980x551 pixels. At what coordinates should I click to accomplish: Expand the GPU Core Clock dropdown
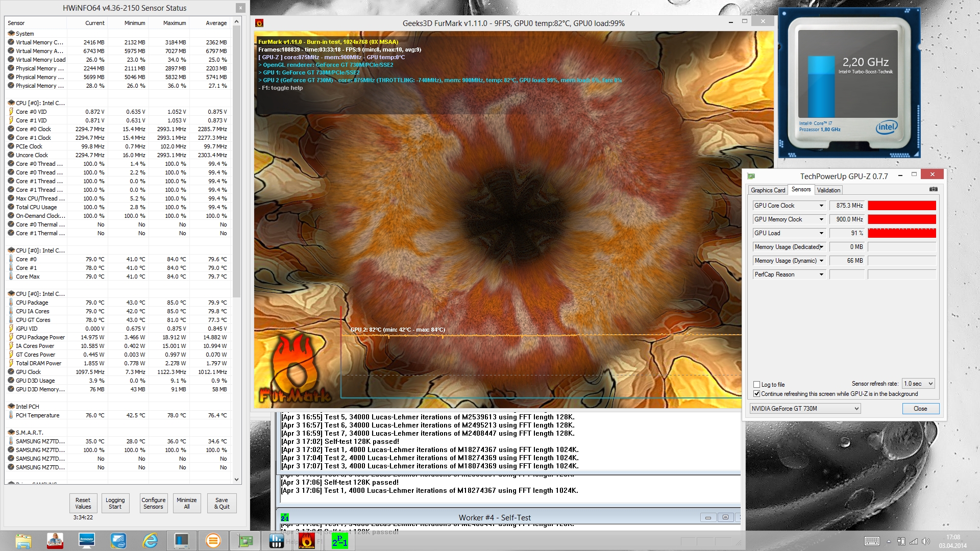pyautogui.click(x=821, y=206)
